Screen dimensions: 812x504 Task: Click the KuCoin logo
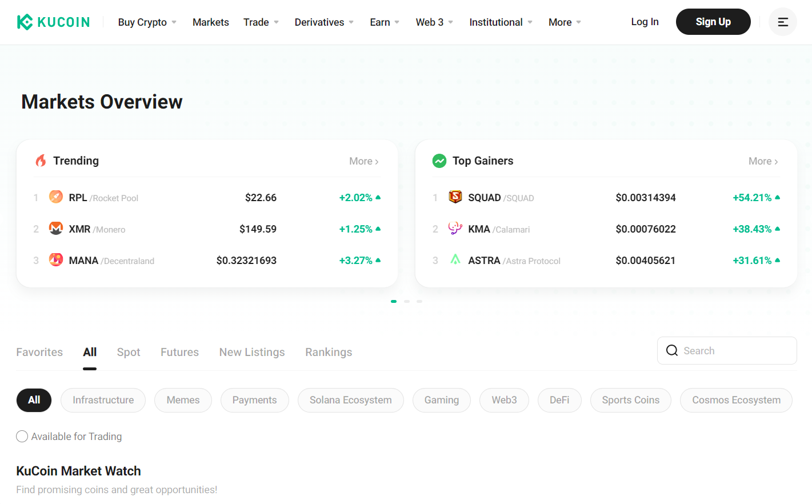coord(53,22)
